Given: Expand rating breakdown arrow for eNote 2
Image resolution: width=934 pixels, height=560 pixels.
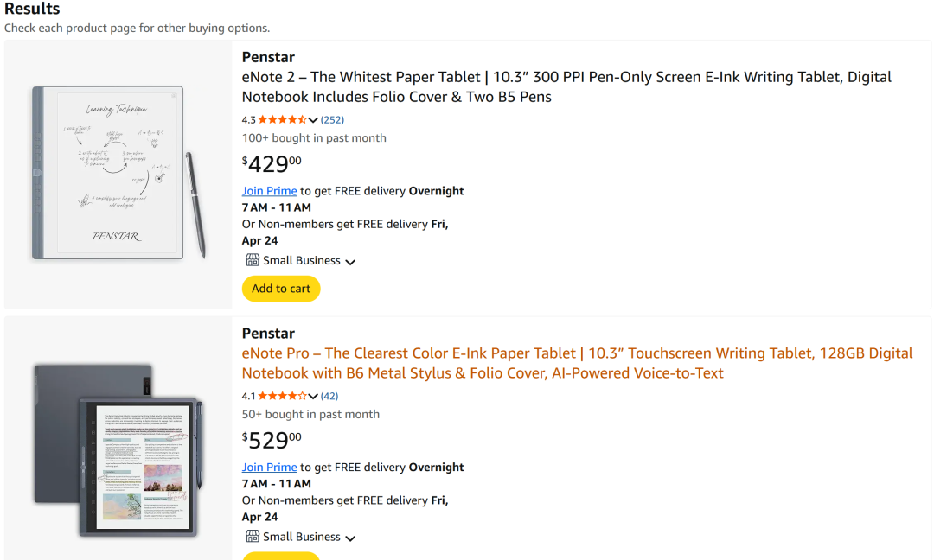Looking at the screenshot, I should [313, 120].
